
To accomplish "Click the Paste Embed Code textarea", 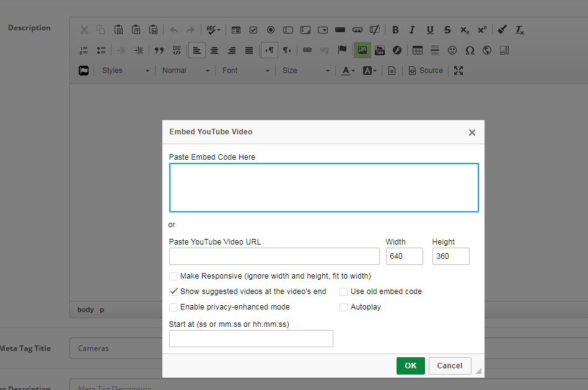I will (324, 188).
